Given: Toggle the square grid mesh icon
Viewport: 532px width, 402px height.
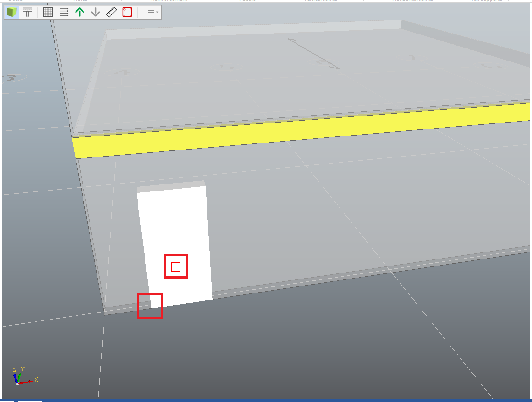Looking at the screenshot, I should coord(48,13).
